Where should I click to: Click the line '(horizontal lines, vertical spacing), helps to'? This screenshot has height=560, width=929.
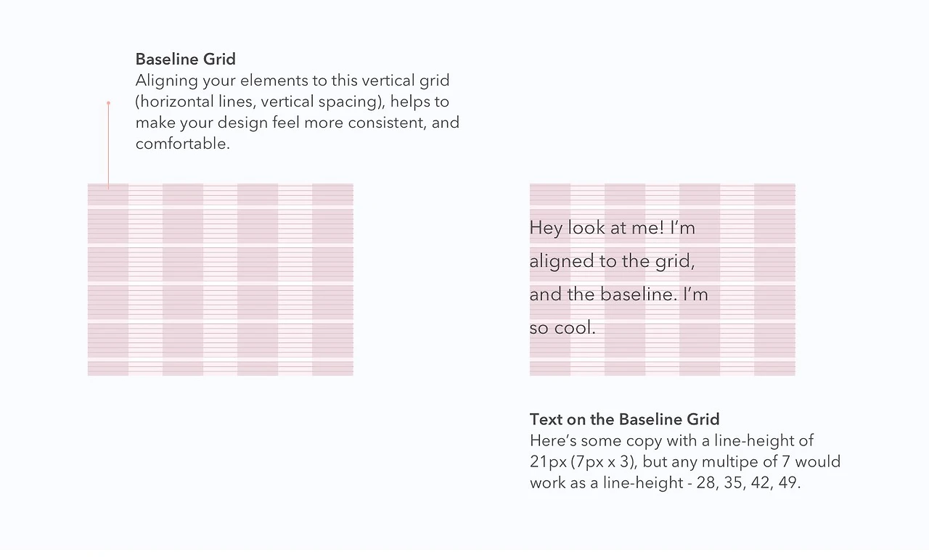(x=292, y=102)
